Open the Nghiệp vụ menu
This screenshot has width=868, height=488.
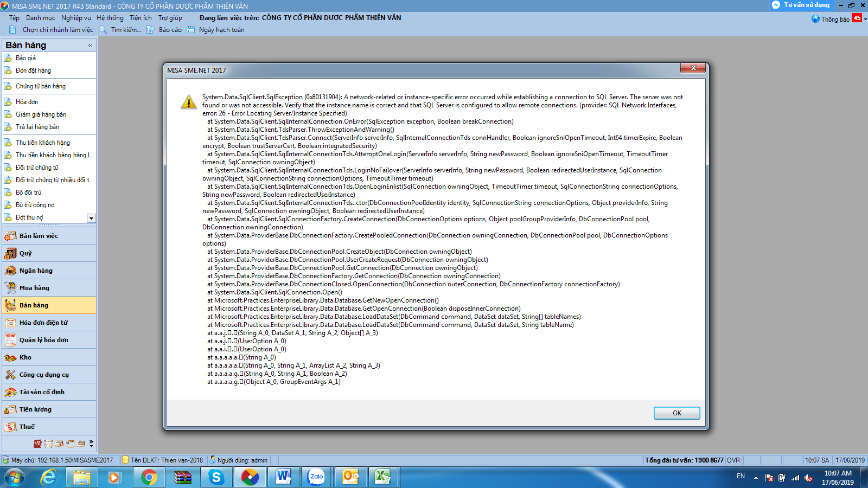76,18
